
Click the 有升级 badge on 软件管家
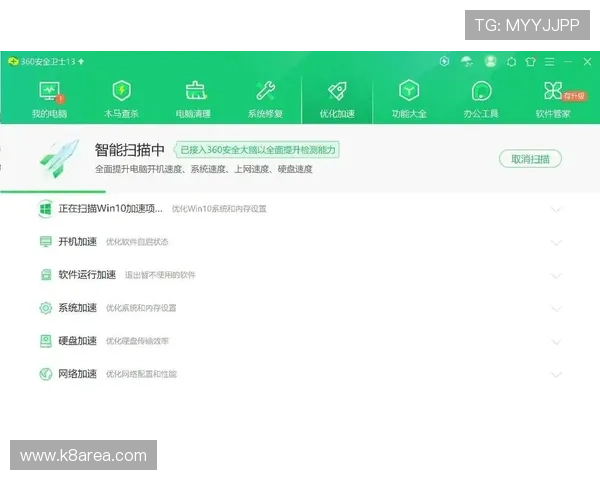[574, 96]
